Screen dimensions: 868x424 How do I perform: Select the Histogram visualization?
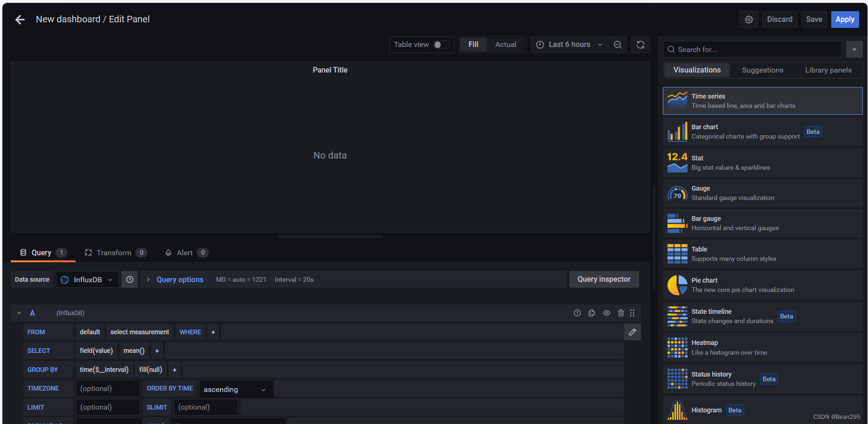(762, 410)
